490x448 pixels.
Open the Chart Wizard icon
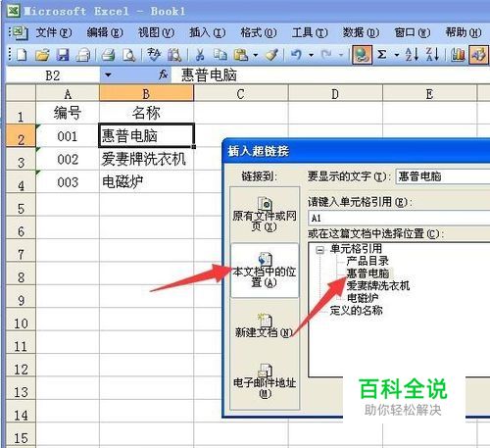(458, 55)
